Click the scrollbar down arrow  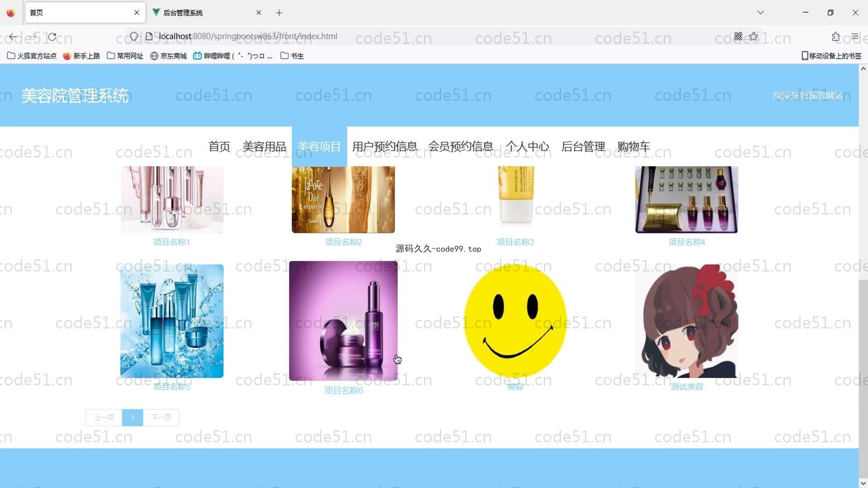(x=863, y=483)
